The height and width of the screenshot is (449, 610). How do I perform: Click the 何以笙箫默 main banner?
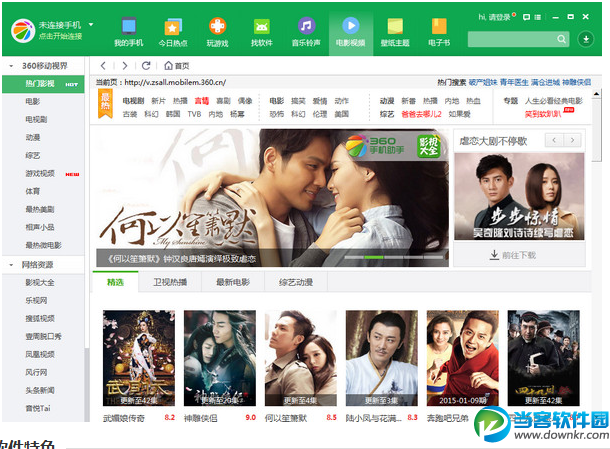point(272,198)
